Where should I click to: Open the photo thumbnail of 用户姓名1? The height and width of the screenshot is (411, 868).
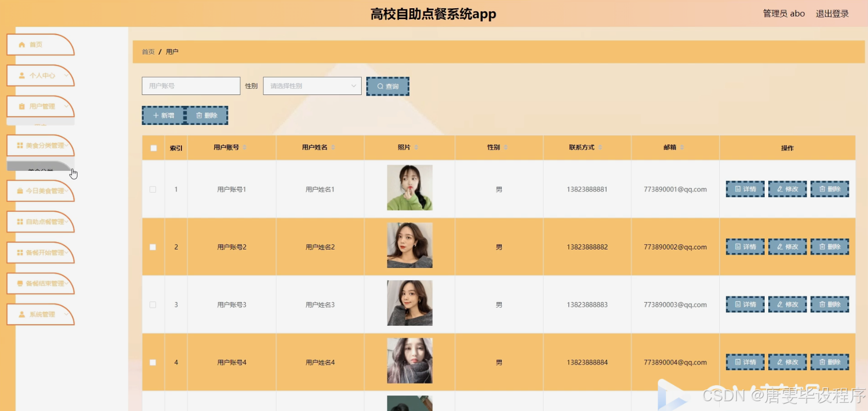point(410,187)
